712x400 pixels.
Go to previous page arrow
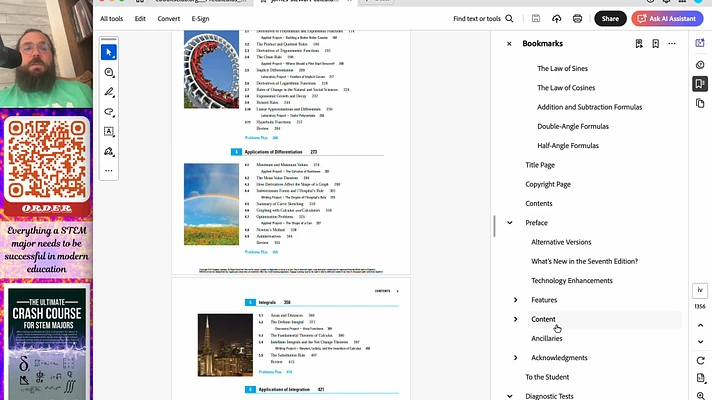(700, 325)
